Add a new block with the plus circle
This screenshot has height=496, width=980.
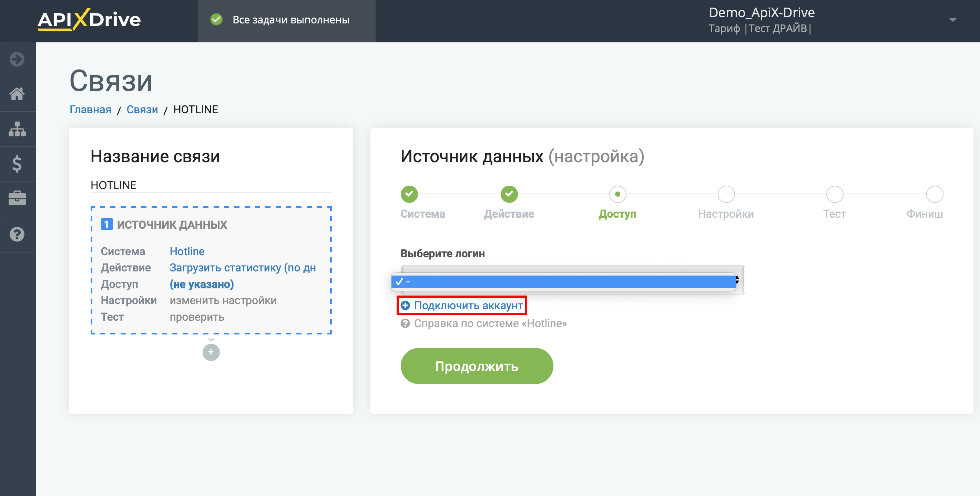[211, 352]
